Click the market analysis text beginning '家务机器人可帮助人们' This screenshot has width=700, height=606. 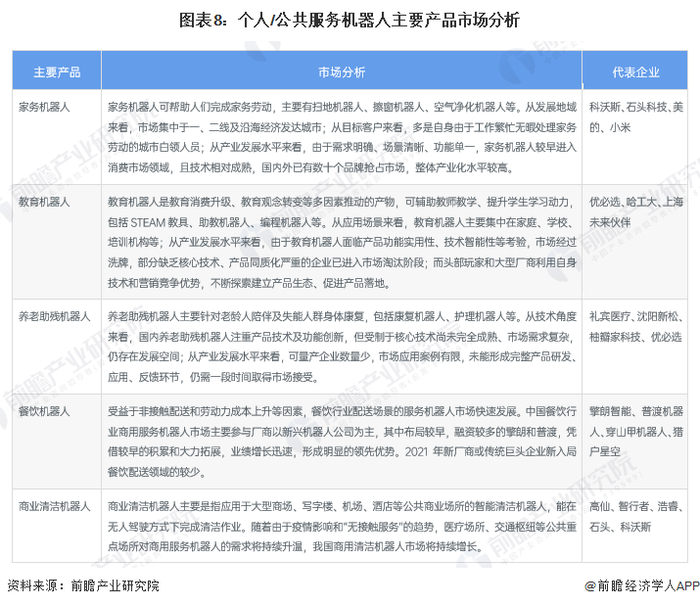click(342, 137)
